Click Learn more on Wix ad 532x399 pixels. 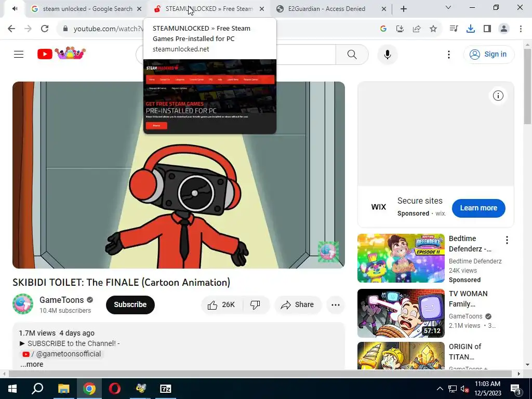478,208
